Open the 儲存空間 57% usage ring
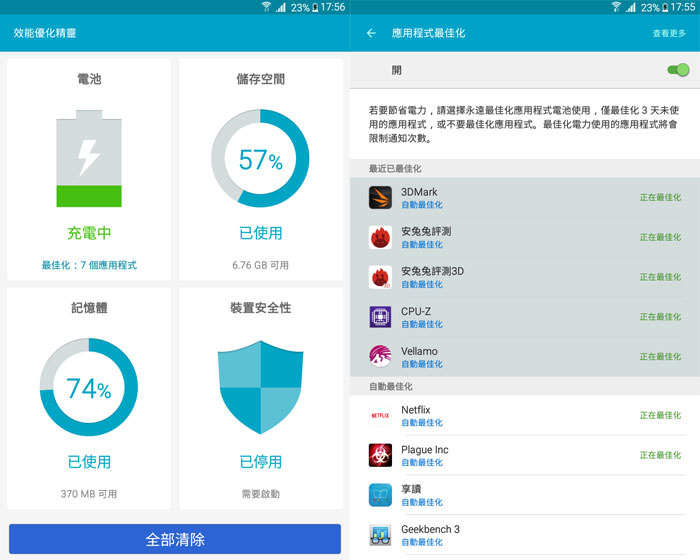 pos(260,159)
